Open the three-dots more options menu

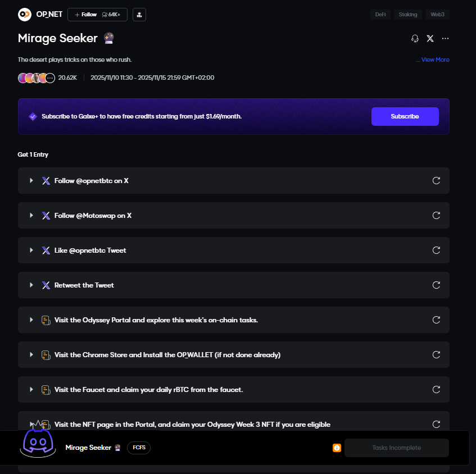point(445,38)
